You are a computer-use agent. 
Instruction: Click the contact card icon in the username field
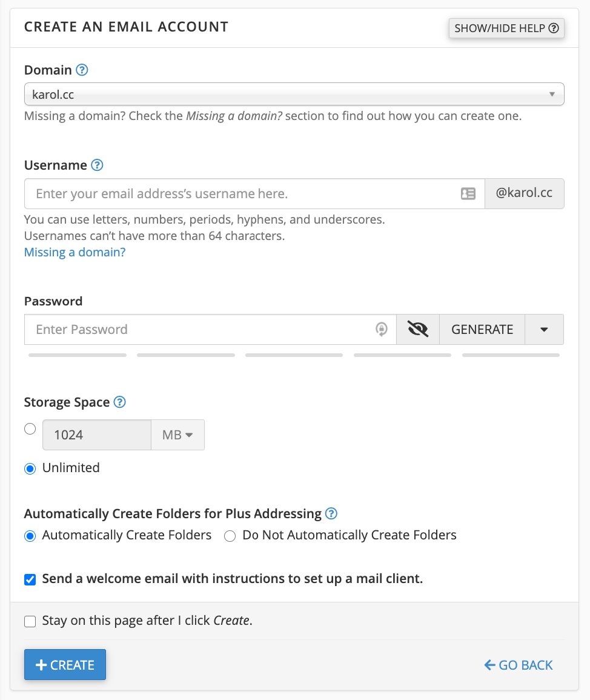(468, 193)
